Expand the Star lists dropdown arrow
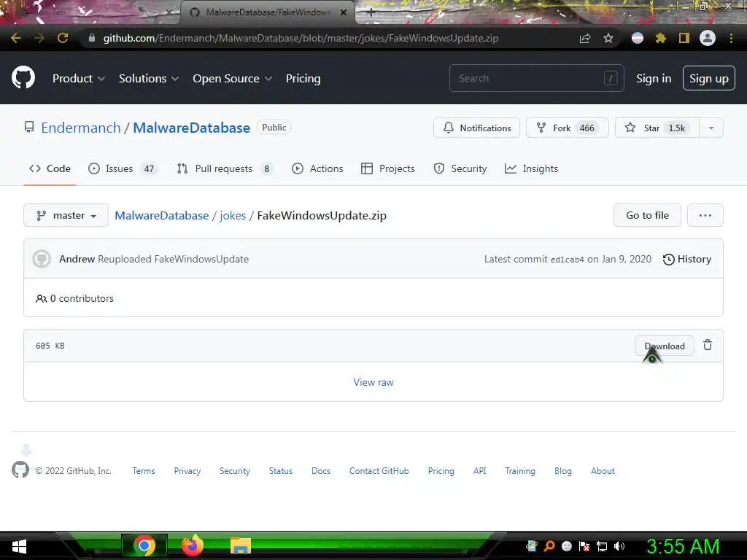Viewport: 747px width, 560px height. click(711, 128)
